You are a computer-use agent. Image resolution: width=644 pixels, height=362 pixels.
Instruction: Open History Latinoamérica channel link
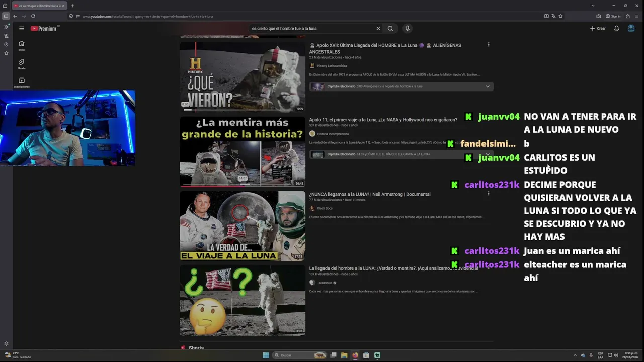[332, 66]
